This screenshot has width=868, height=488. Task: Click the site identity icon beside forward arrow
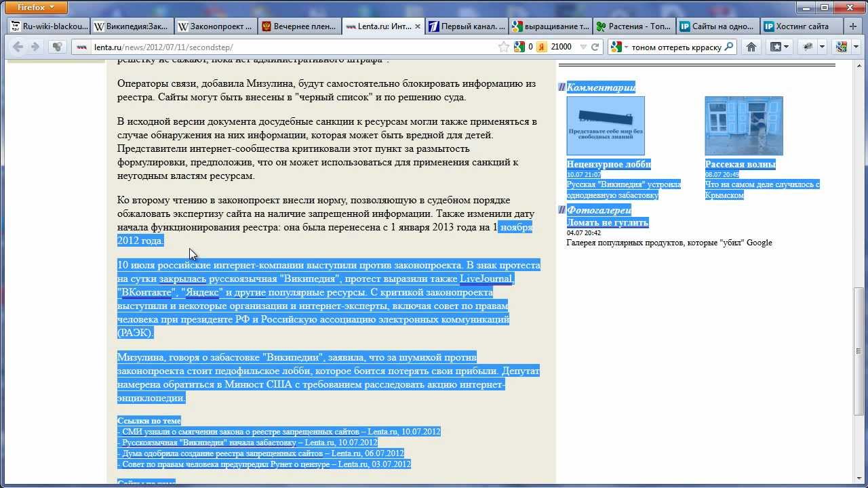58,47
